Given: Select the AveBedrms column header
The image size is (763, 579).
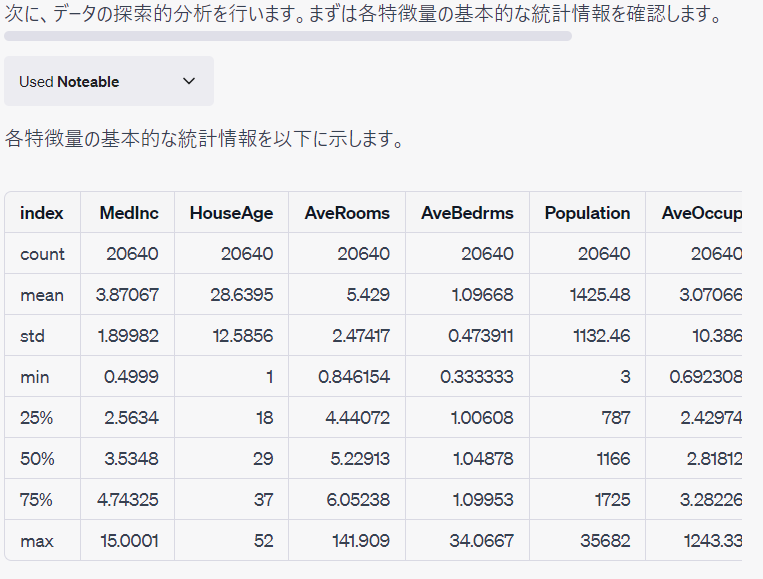Looking at the screenshot, I should (467, 213).
